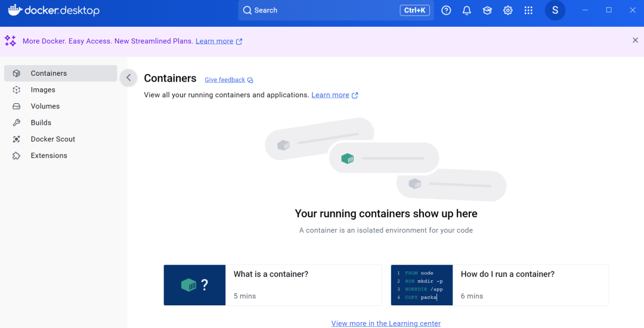Click the Volumes drive icon in sidebar
644x328 pixels.
coord(17,106)
